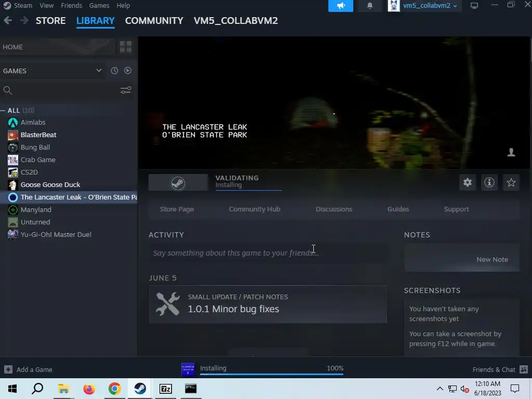Viewport: 532px width, 399px height.
Task: Click friends who play icon on banner
Action: click(x=511, y=152)
